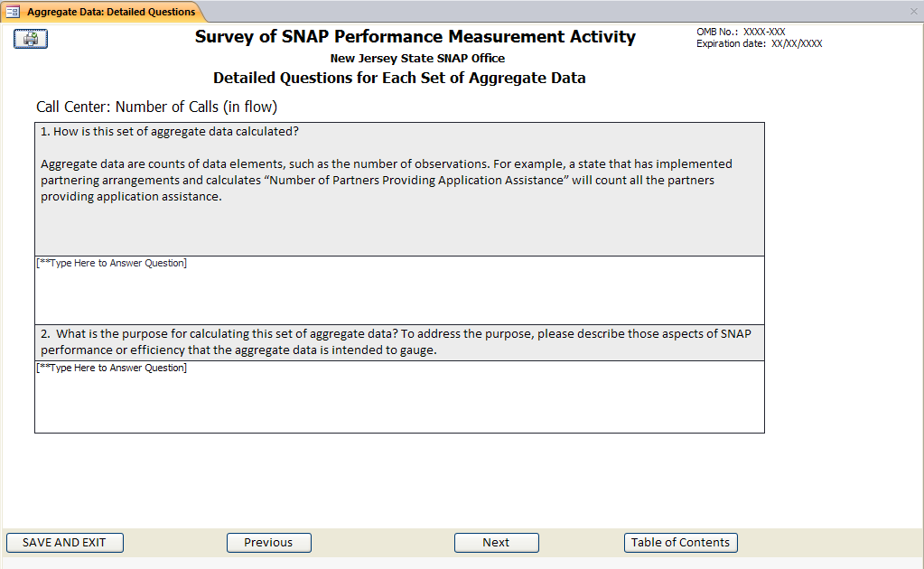Viewport: 924px width, 569px height.
Task: Click the question 1 text about calculation
Action: 170,131
